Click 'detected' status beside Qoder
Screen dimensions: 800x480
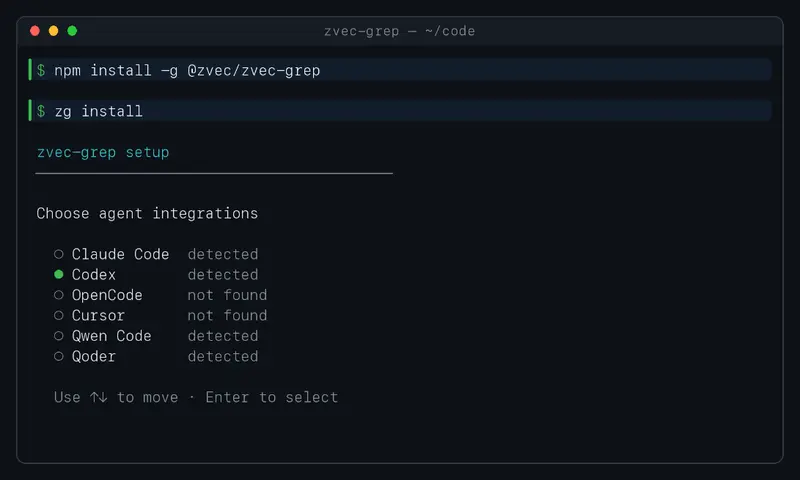[x=223, y=356]
